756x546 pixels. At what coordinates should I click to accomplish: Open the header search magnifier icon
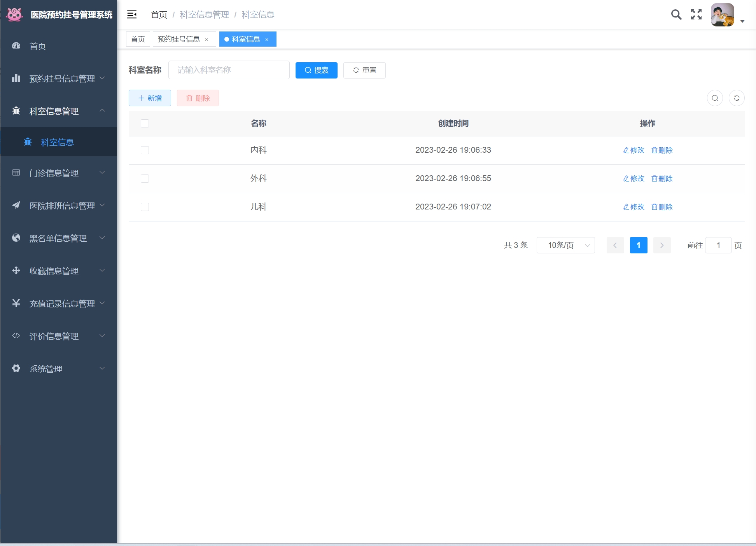[x=676, y=15]
